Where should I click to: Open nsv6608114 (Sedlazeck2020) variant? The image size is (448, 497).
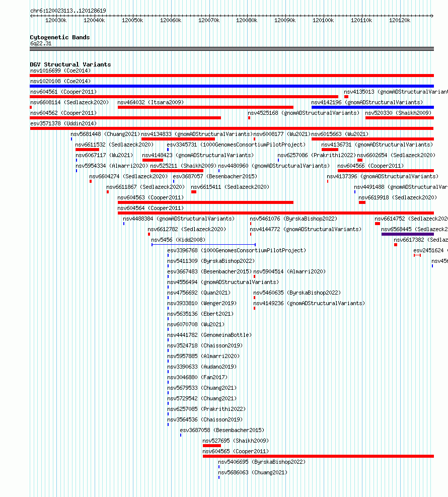point(69,102)
